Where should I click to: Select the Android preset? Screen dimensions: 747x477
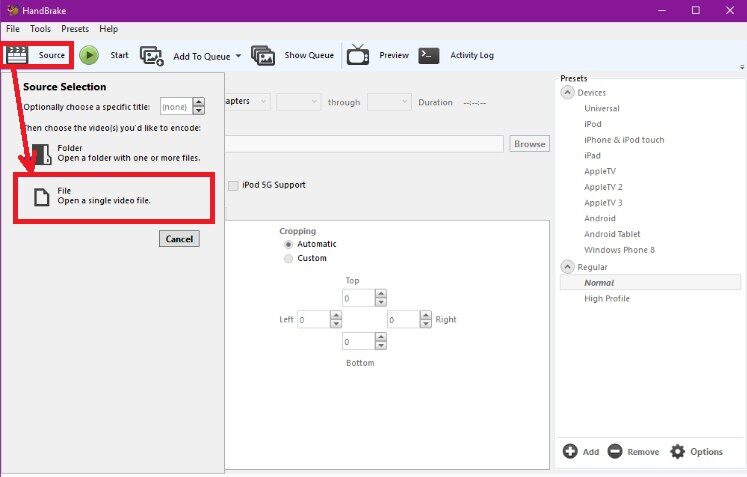(600, 218)
